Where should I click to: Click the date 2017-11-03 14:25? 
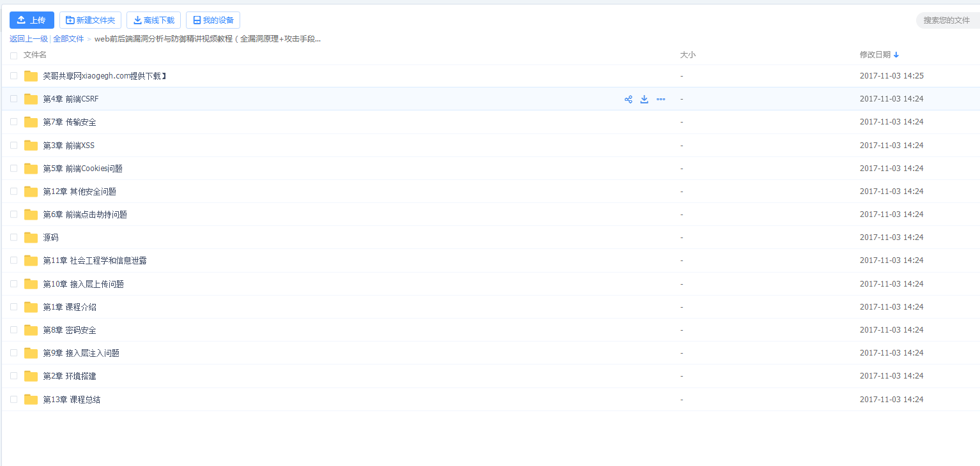point(892,76)
